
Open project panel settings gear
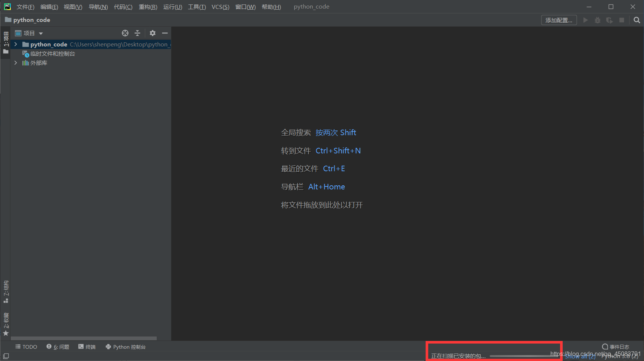[x=152, y=33]
